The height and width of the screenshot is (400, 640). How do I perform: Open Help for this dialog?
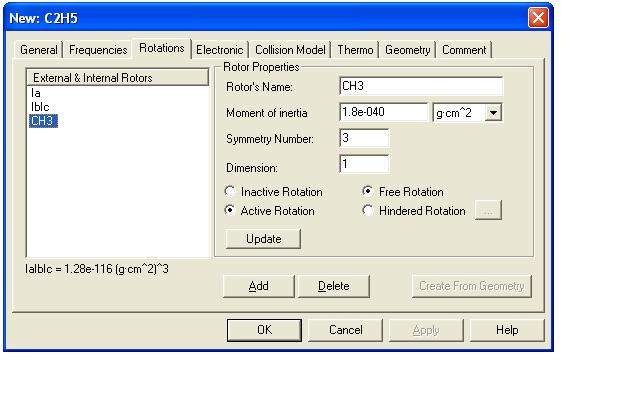[507, 330]
